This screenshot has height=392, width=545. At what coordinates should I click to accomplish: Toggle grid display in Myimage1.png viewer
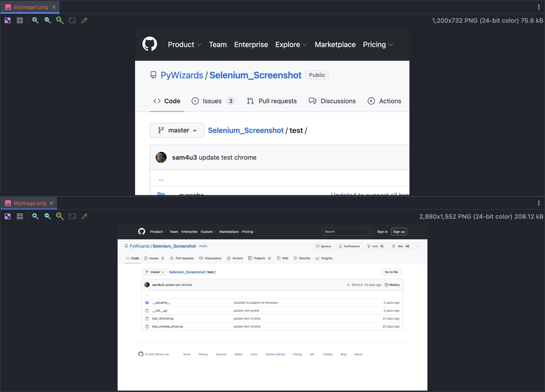[x=20, y=21]
